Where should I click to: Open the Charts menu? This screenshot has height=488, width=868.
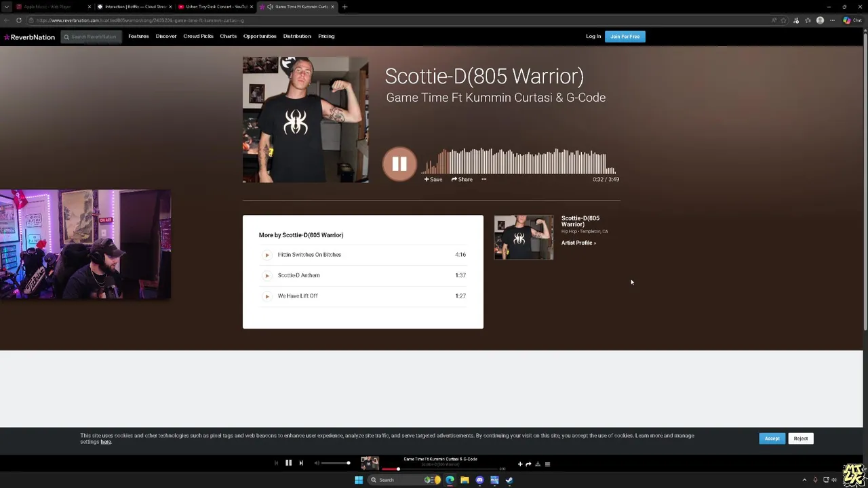[228, 37]
